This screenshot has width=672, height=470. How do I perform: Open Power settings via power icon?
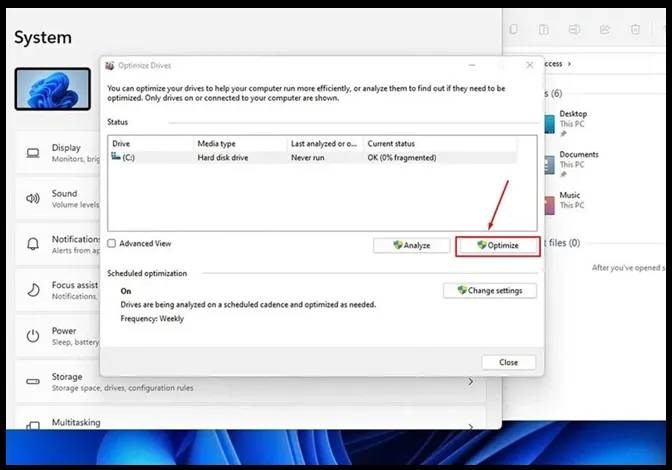[33, 336]
